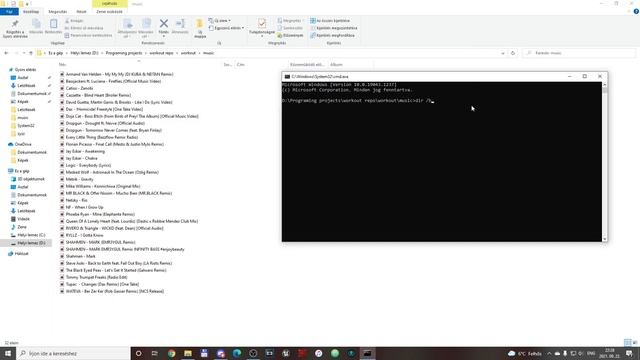Open Google Chrome from the taskbar

click(x=171, y=353)
